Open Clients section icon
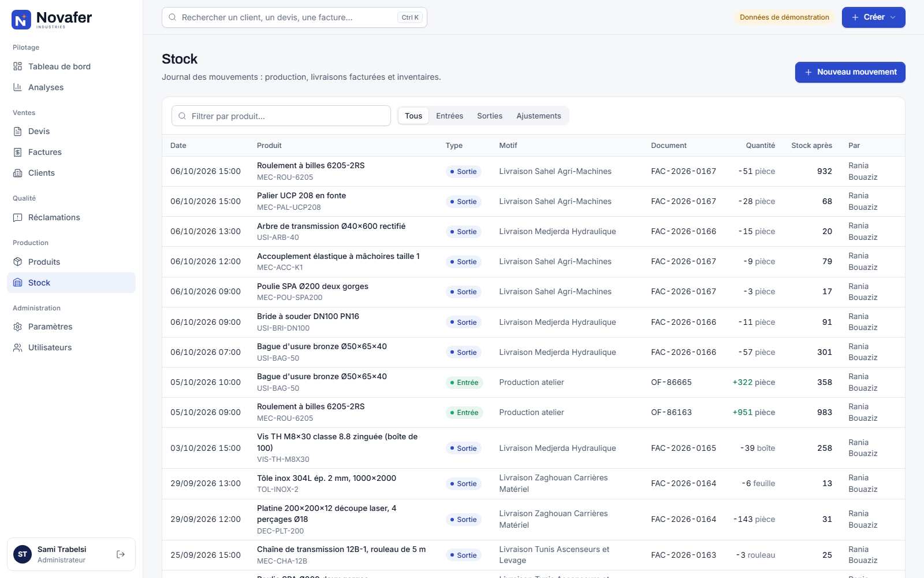Viewport: 924px width, 578px height. [18, 173]
